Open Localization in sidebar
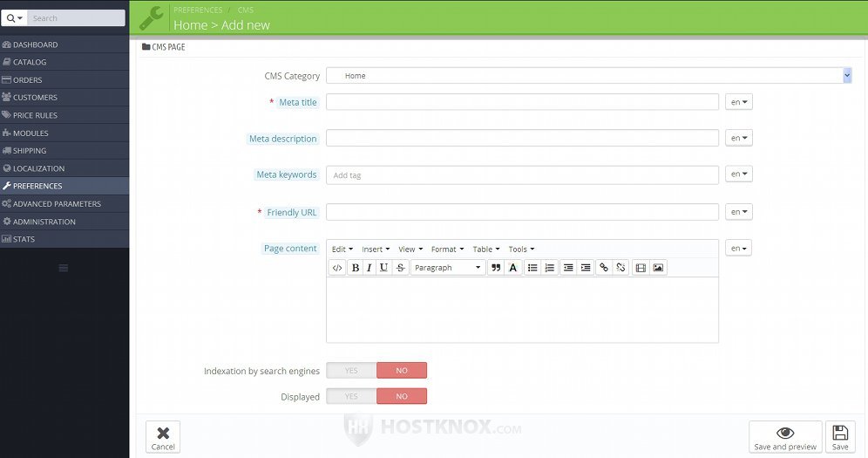 click(x=64, y=168)
